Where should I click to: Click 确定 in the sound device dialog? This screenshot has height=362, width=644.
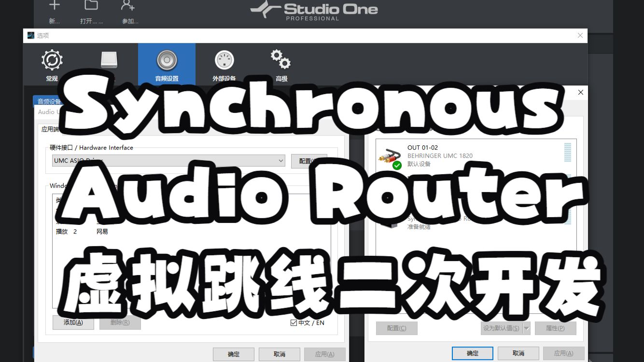click(x=473, y=353)
